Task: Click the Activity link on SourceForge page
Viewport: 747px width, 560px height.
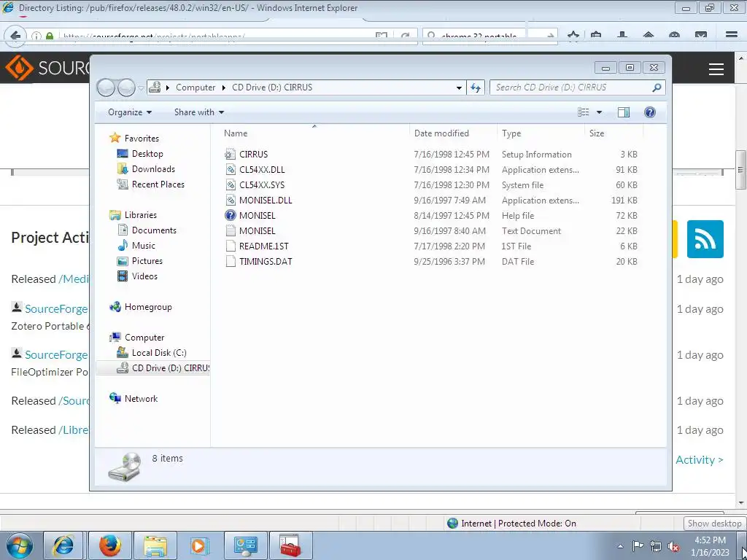Action: (700, 459)
